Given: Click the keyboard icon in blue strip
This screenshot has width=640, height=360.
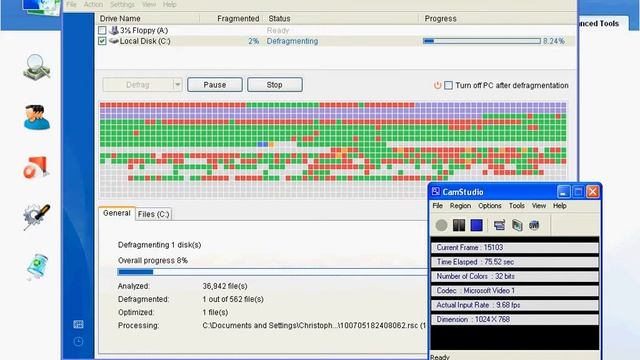Looking at the screenshot, I should (78, 324).
